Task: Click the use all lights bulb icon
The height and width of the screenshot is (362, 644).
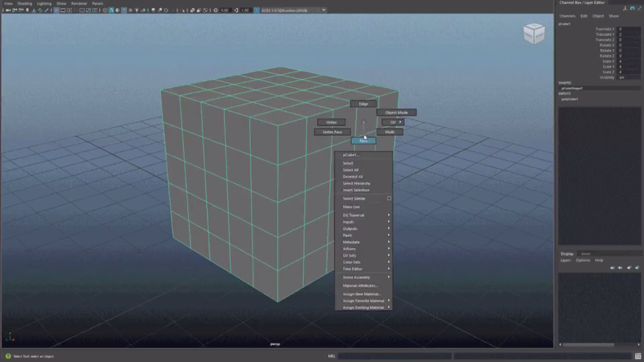Action: tap(137, 10)
